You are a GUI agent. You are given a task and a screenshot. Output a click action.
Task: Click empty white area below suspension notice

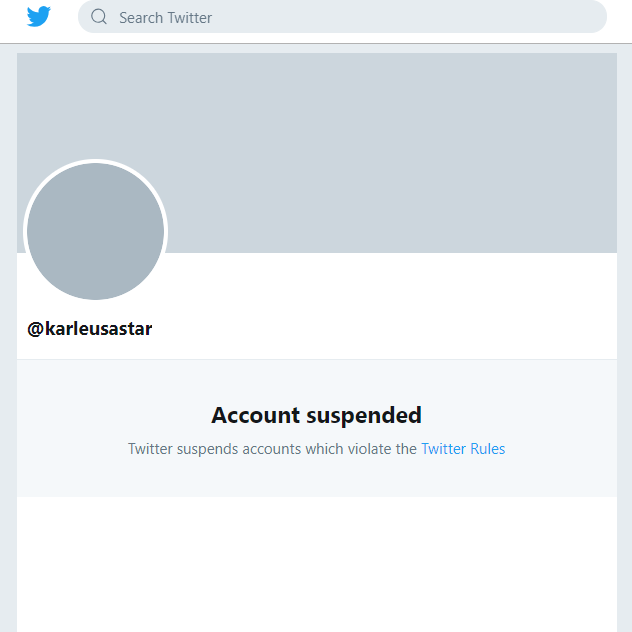click(x=317, y=564)
